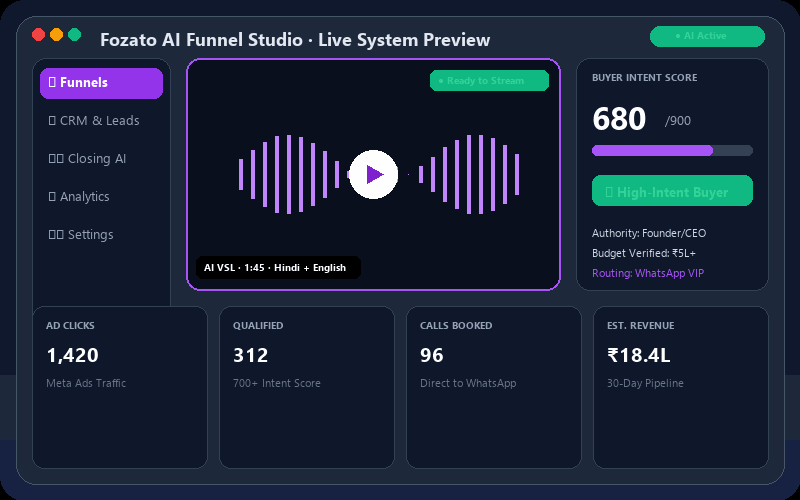The height and width of the screenshot is (500, 800).
Task: Click the 700+ Intent Score caption
Action: click(277, 383)
